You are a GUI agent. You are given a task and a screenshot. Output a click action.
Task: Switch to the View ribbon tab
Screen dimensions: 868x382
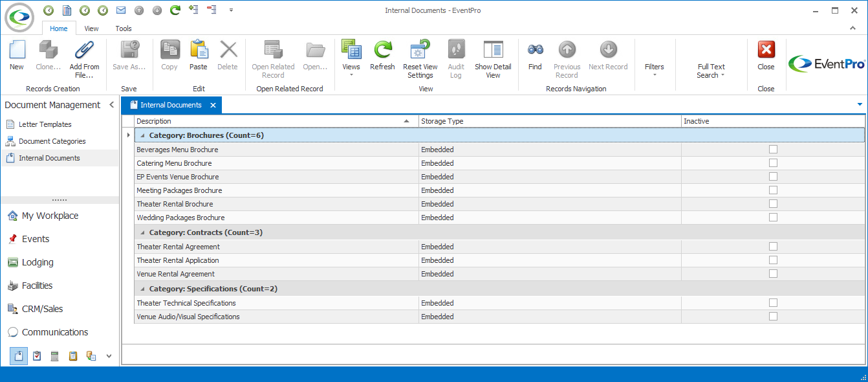pyautogui.click(x=91, y=28)
